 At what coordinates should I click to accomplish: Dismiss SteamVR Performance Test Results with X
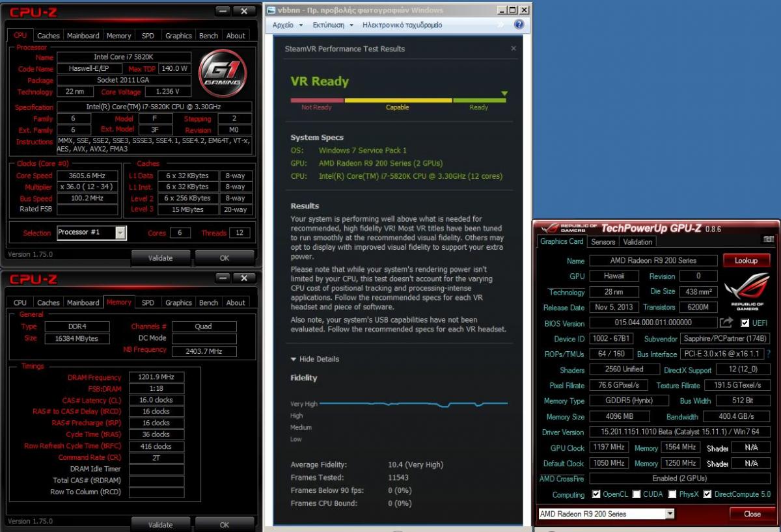pyautogui.click(x=513, y=49)
